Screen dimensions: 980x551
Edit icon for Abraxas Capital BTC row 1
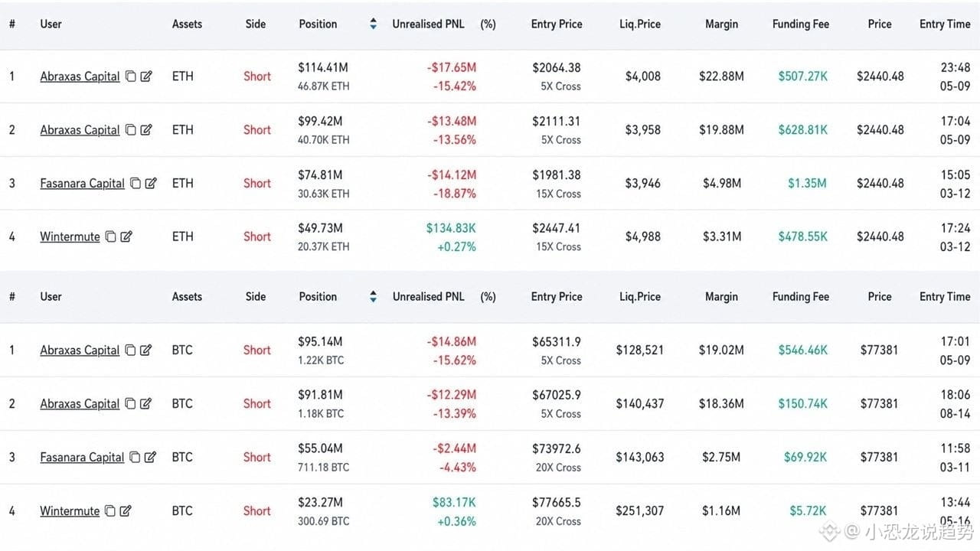(x=146, y=350)
